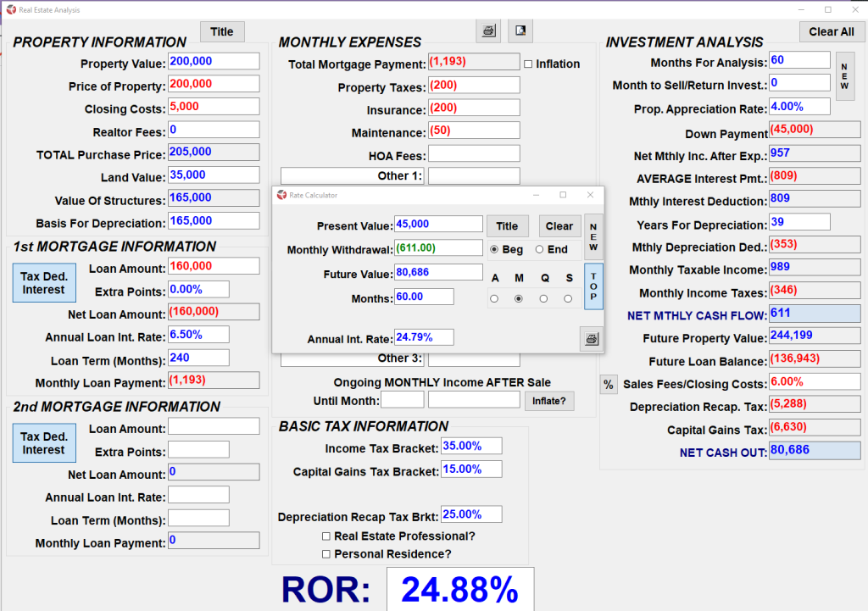Viewport: 868px width, 611px height.
Task: Click the Clear All button
Action: (x=831, y=31)
